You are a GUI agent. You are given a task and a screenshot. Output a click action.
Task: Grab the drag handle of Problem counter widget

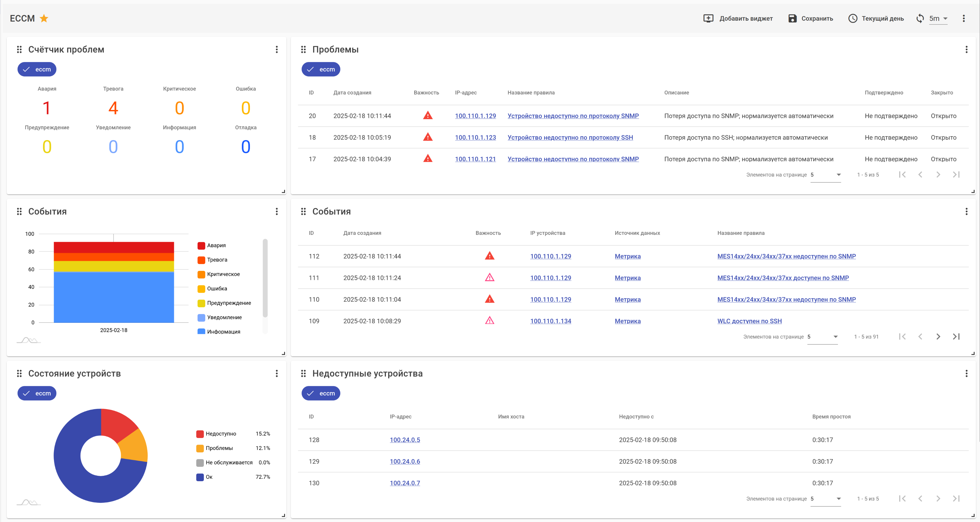coord(19,49)
